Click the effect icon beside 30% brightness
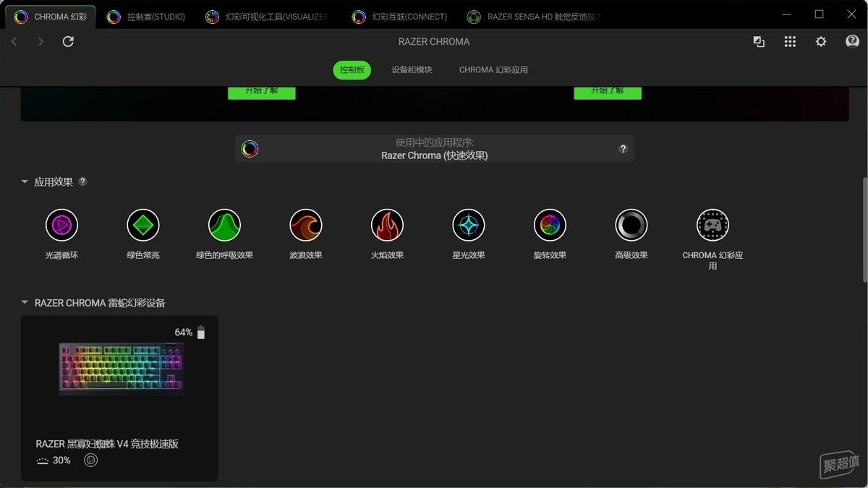This screenshot has width=868, height=488. pyautogui.click(x=90, y=460)
